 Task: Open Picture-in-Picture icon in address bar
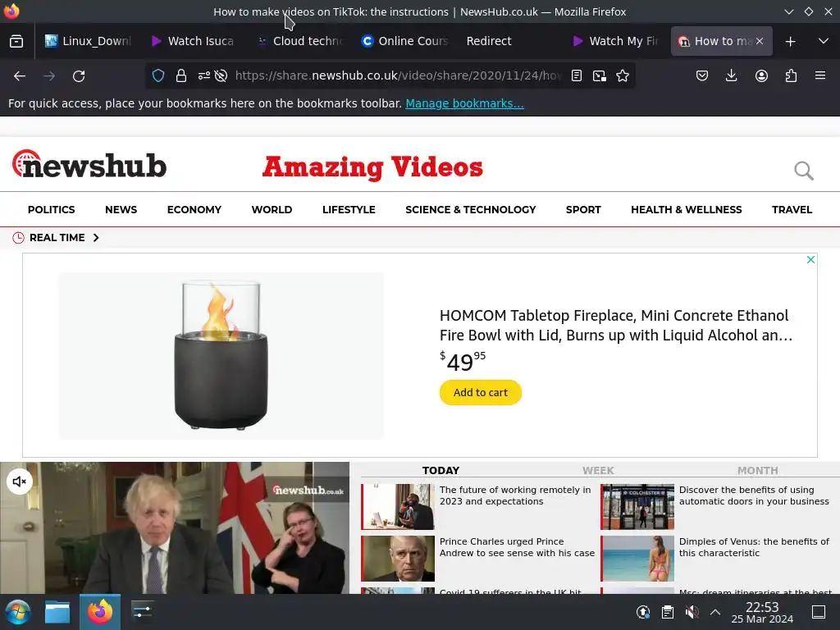600,76
